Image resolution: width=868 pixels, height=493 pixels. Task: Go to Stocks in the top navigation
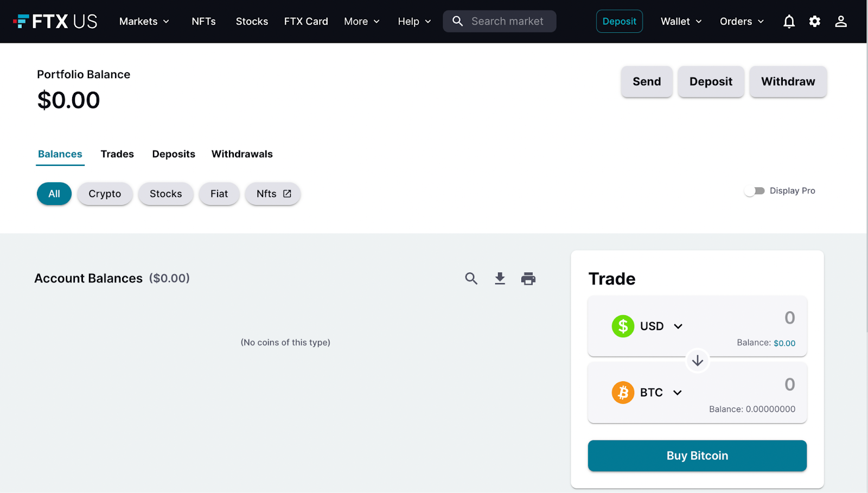click(252, 21)
